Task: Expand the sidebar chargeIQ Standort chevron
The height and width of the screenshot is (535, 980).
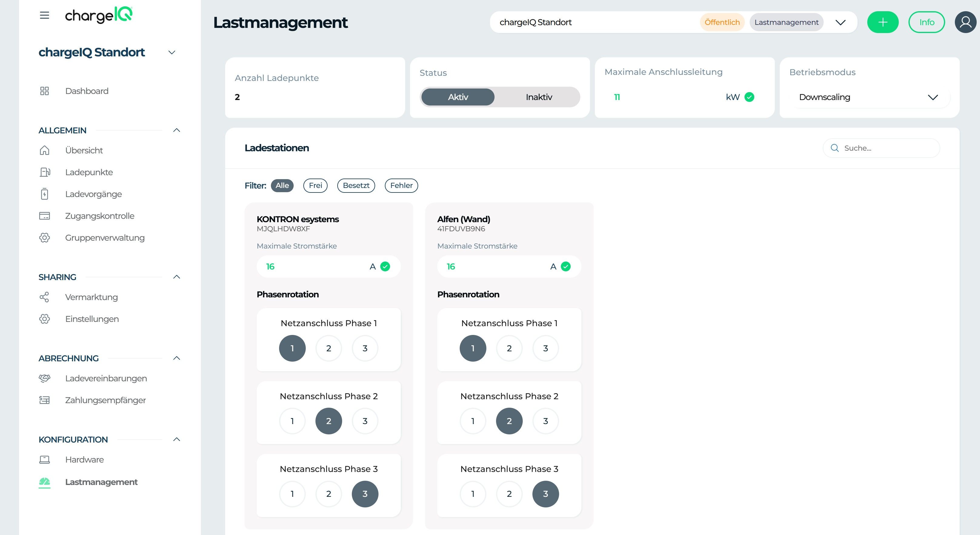Action: point(172,52)
